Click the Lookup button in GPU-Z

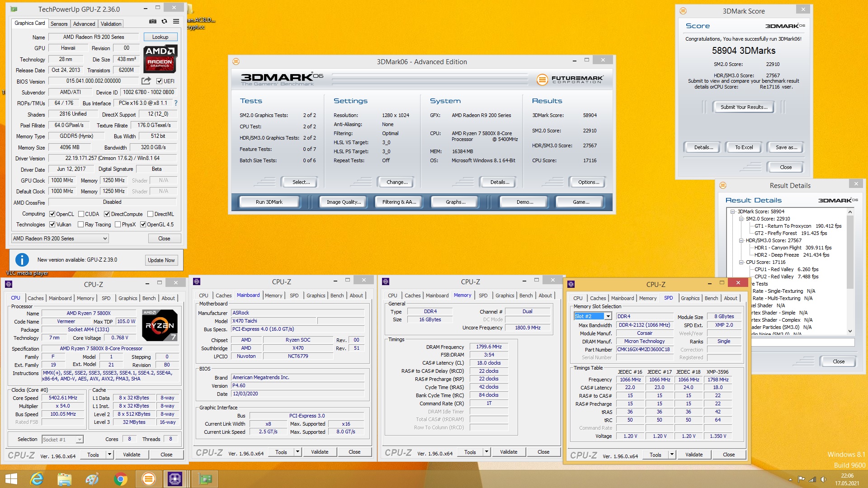tap(160, 37)
